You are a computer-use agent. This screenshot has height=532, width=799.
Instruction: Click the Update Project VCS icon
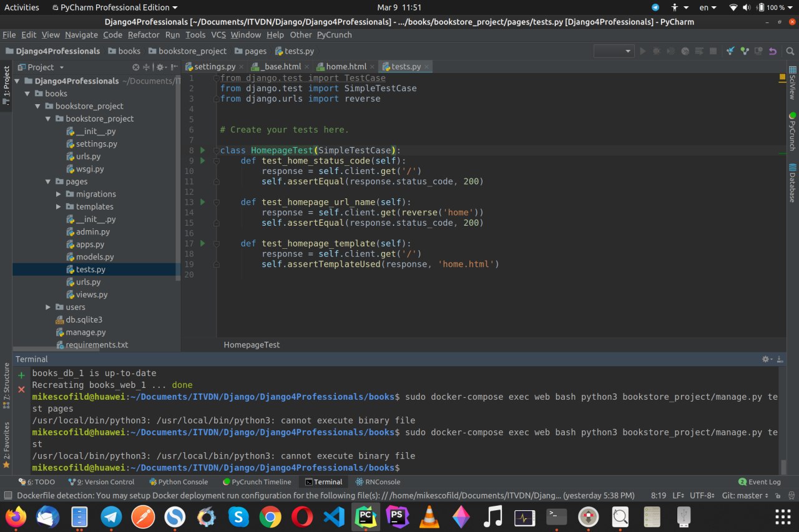pos(730,51)
